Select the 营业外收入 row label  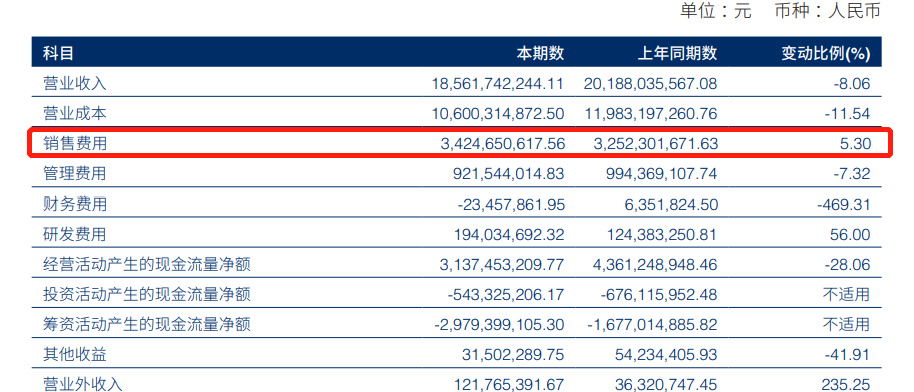83,384
